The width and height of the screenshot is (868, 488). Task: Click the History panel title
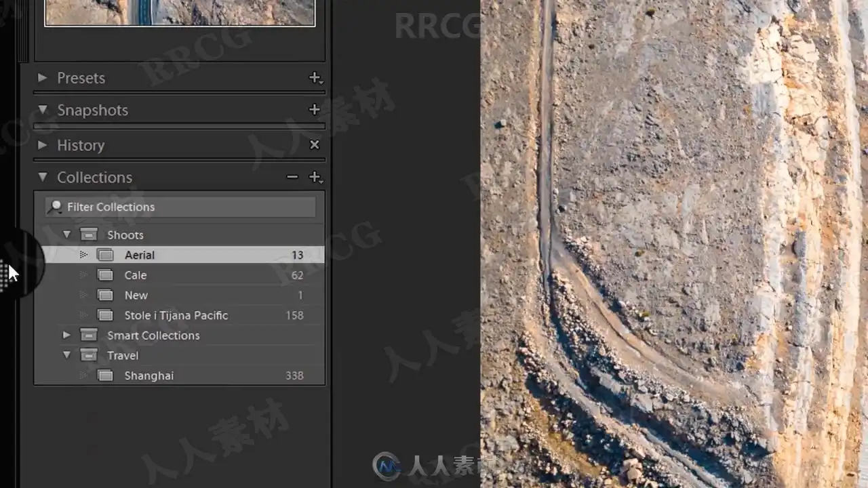coord(80,145)
